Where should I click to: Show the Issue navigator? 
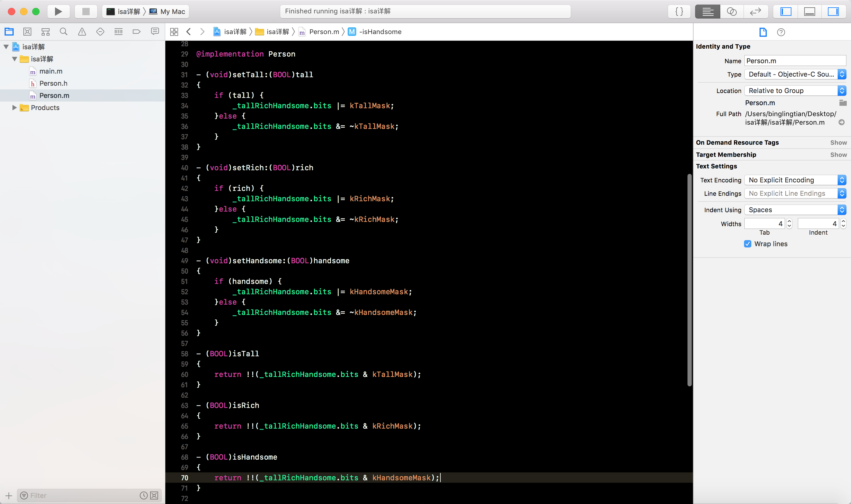tap(82, 32)
